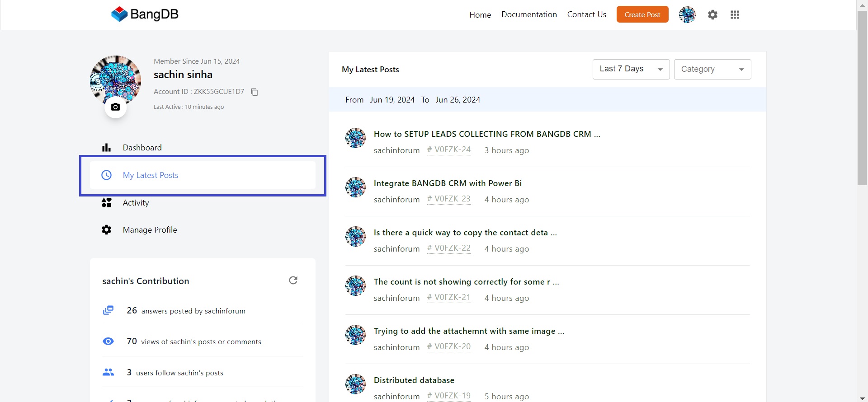Click the followers people icon
The height and width of the screenshot is (402, 868).
[108, 373]
